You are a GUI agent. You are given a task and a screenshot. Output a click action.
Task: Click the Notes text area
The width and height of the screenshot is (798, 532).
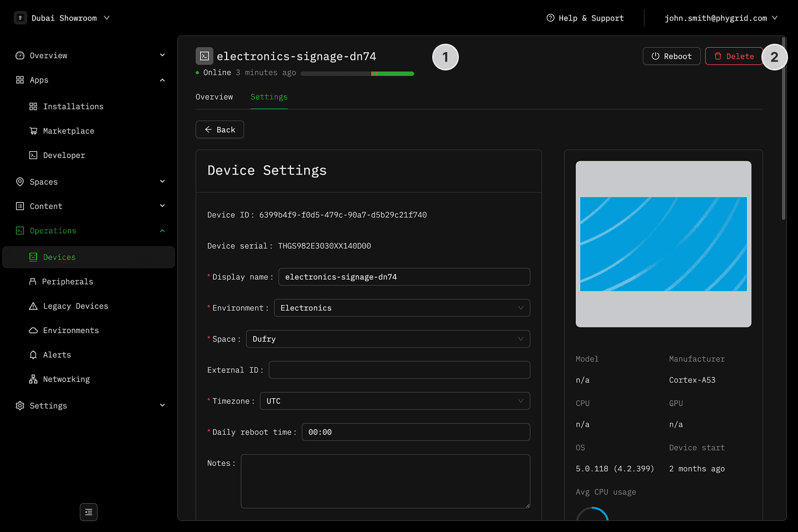386,482
